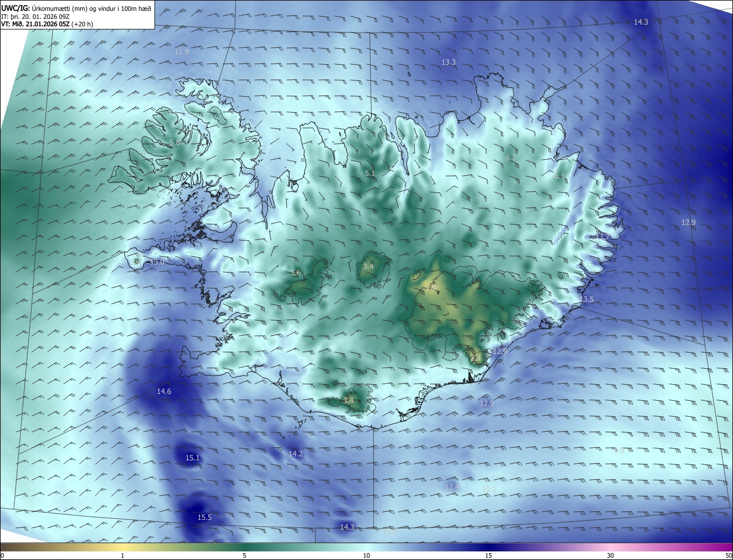Click the colorbar scale label 50
733x560 pixels.
click(728, 555)
